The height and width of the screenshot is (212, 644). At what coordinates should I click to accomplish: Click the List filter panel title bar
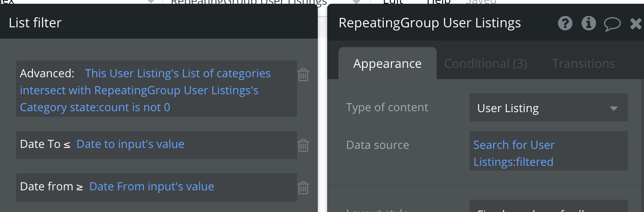[158, 22]
